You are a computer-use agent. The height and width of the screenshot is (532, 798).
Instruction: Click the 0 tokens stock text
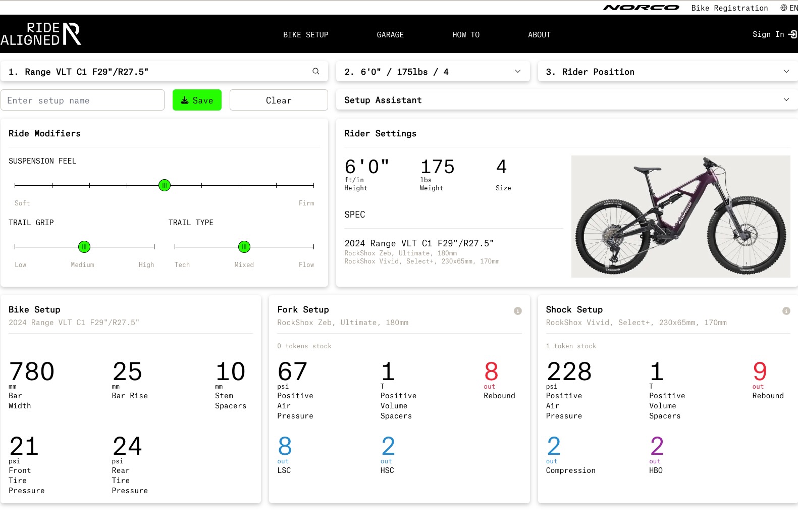pyautogui.click(x=304, y=346)
